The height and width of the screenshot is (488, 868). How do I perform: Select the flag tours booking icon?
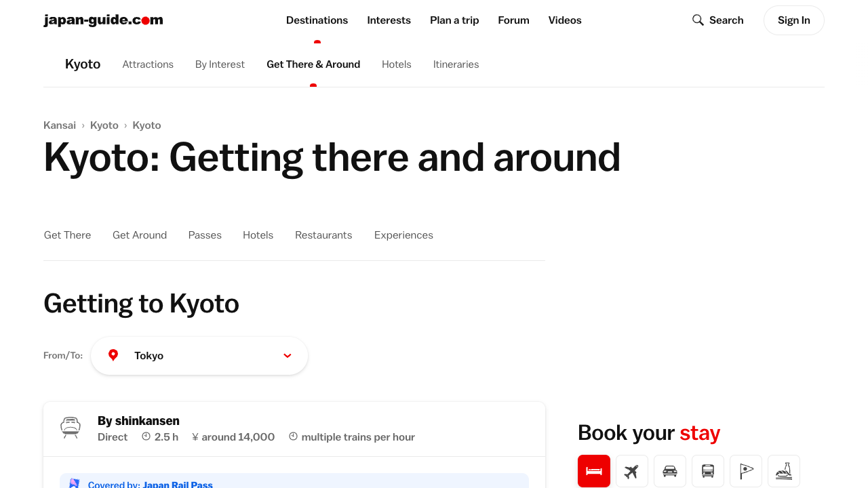point(746,471)
